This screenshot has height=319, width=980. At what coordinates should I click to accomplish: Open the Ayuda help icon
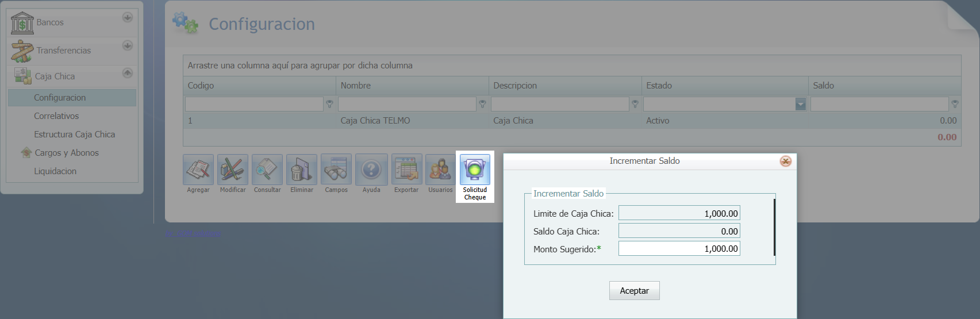371,170
